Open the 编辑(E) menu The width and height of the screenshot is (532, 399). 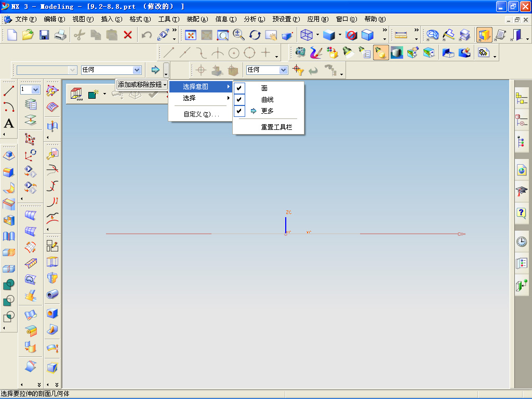54,19
